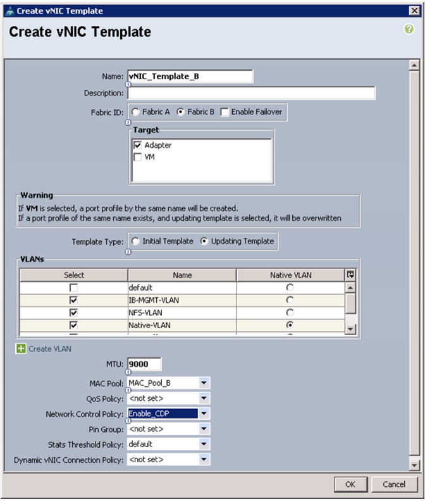Click the app icon in title bar
Image resolution: width=425 pixels, height=504 pixels.
[x=10, y=11]
